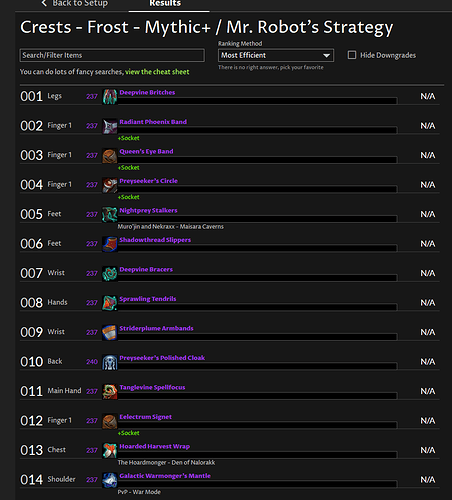Click the Hoarded Harvest Wrap chest icon
452x500 pixels.
pos(110,451)
